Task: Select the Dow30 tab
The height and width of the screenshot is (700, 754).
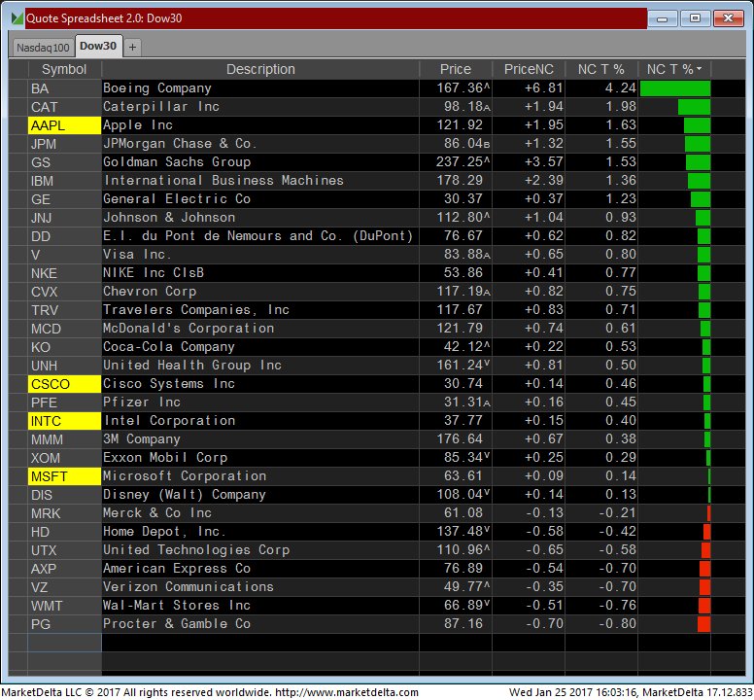Action: pos(98,47)
